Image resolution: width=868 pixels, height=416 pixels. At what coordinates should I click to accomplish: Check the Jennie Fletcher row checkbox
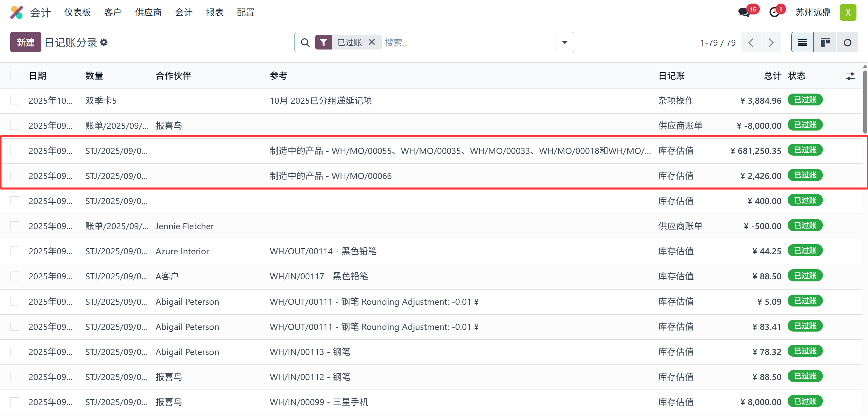15,226
